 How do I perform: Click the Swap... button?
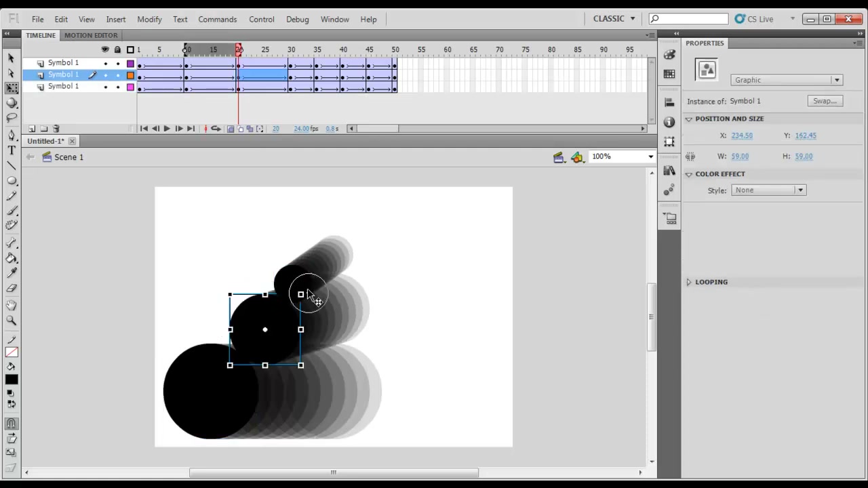[825, 101]
